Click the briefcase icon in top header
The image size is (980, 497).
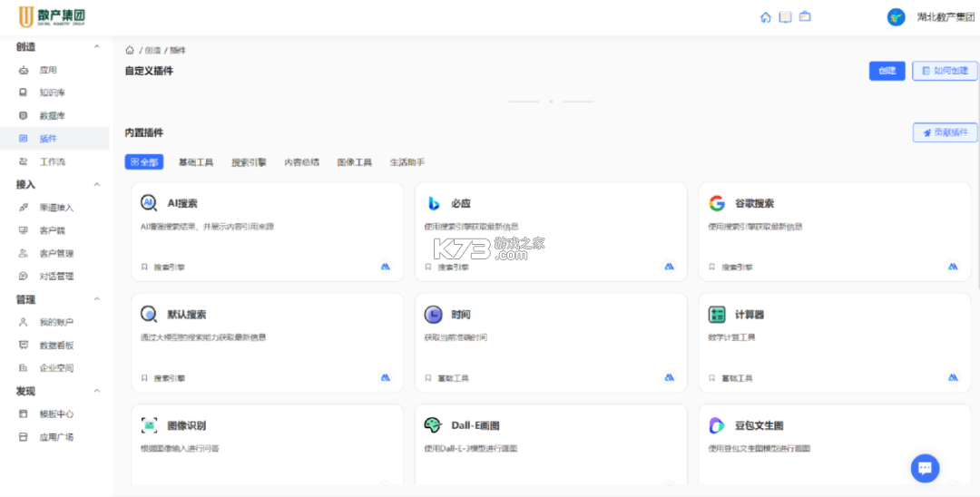coord(805,17)
